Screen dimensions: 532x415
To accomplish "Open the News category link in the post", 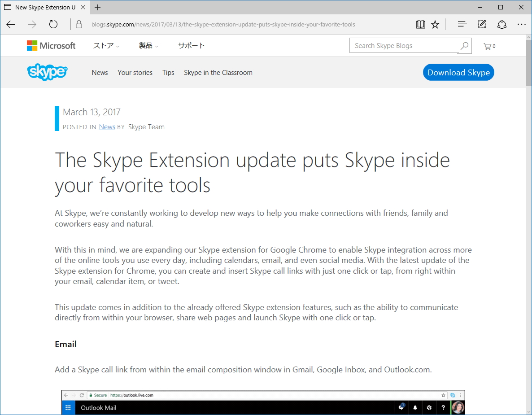I will tap(106, 127).
